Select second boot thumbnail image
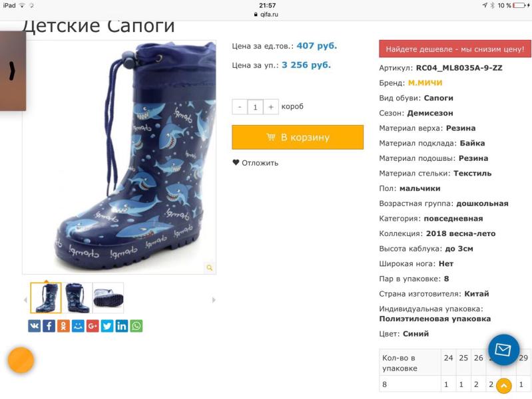 pos(77,298)
